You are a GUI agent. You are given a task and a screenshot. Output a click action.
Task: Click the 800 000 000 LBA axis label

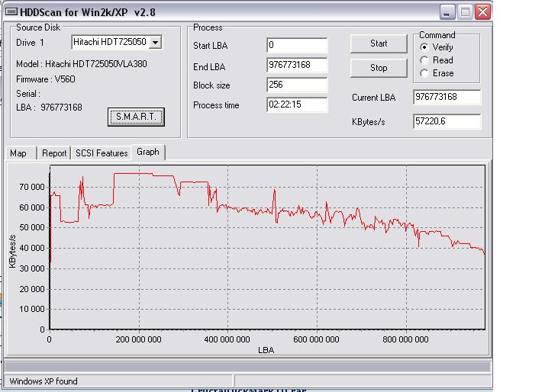click(x=405, y=339)
